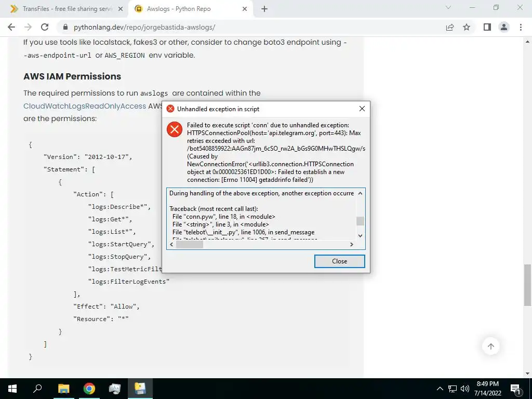532x399 pixels.
Task: Show hidden tray icons chevron
Action: 440,389
